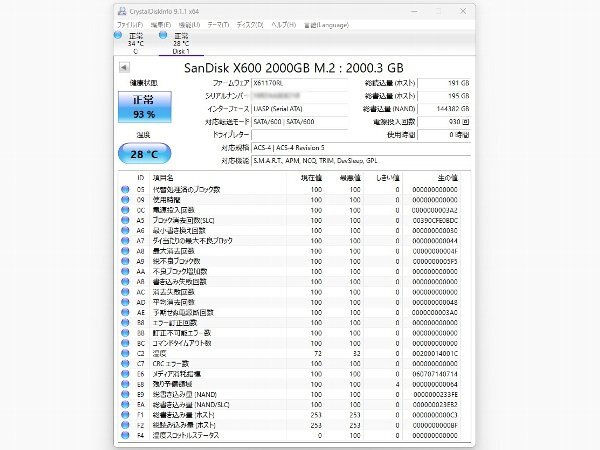
Task: Click the features field S.M.A.R.T., APM, NCQ
Action: pos(361,161)
